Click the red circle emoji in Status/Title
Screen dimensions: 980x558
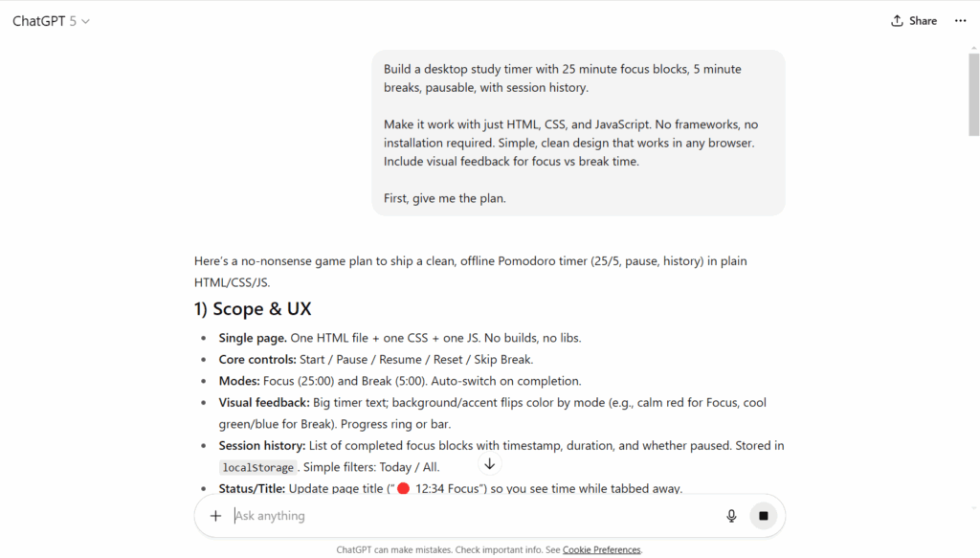[x=403, y=489]
